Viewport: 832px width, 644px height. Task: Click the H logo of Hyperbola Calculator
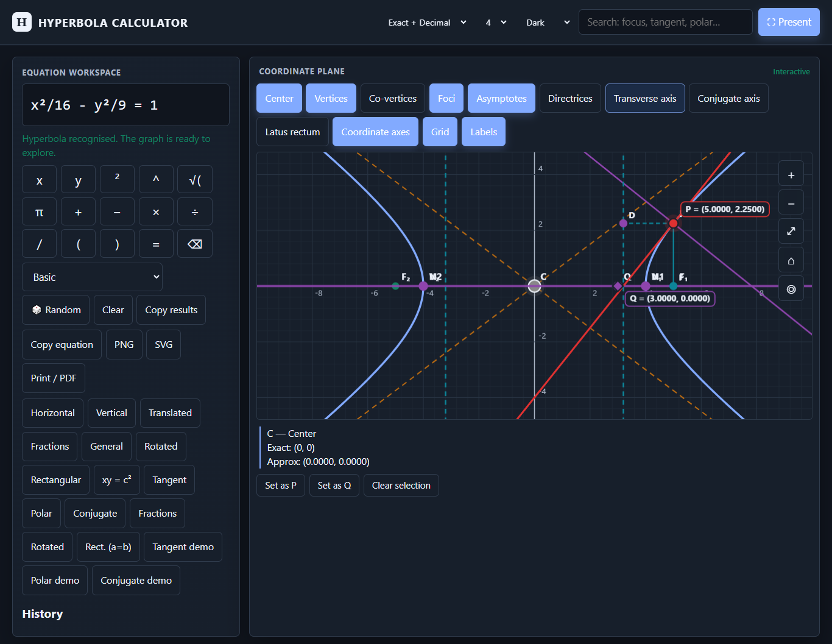tap(22, 23)
